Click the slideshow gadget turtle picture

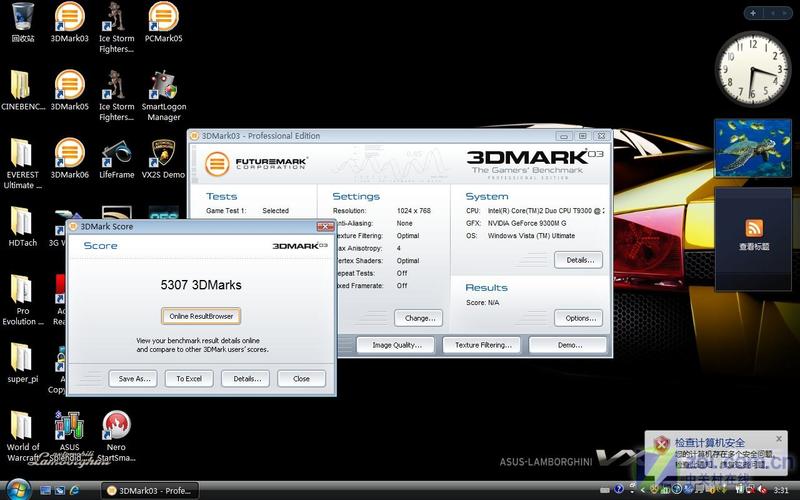click(x=753, y=148)
